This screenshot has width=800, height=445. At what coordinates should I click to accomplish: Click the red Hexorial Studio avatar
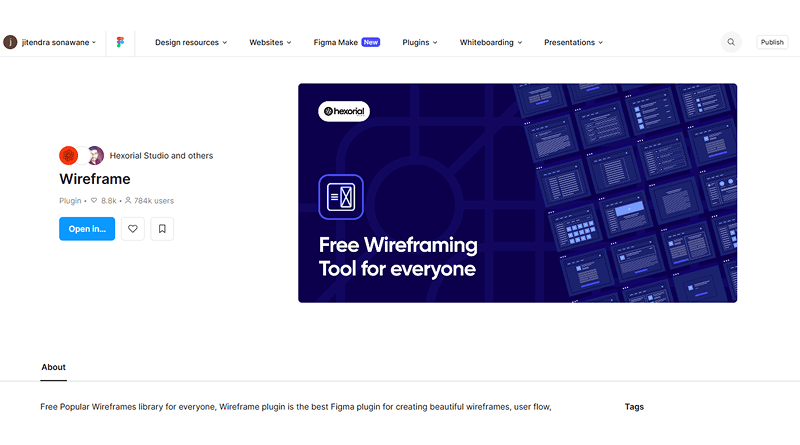point(68,156)
